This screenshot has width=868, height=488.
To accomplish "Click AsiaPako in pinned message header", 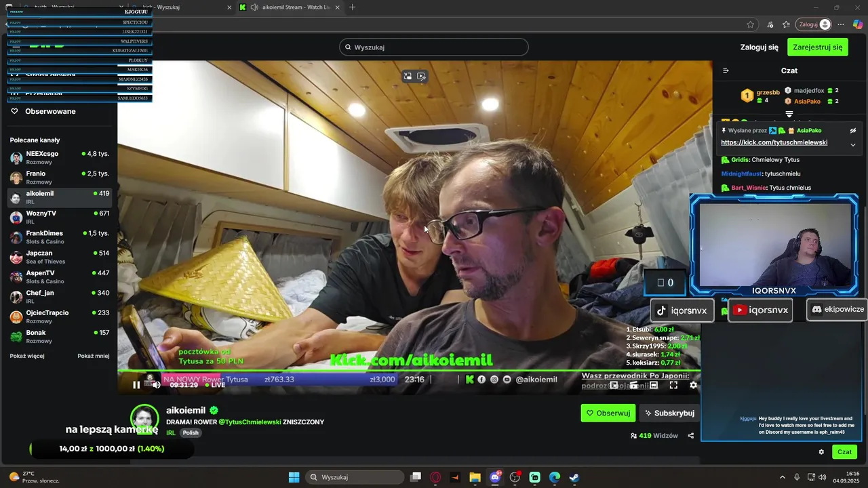I will coord(809,131).
